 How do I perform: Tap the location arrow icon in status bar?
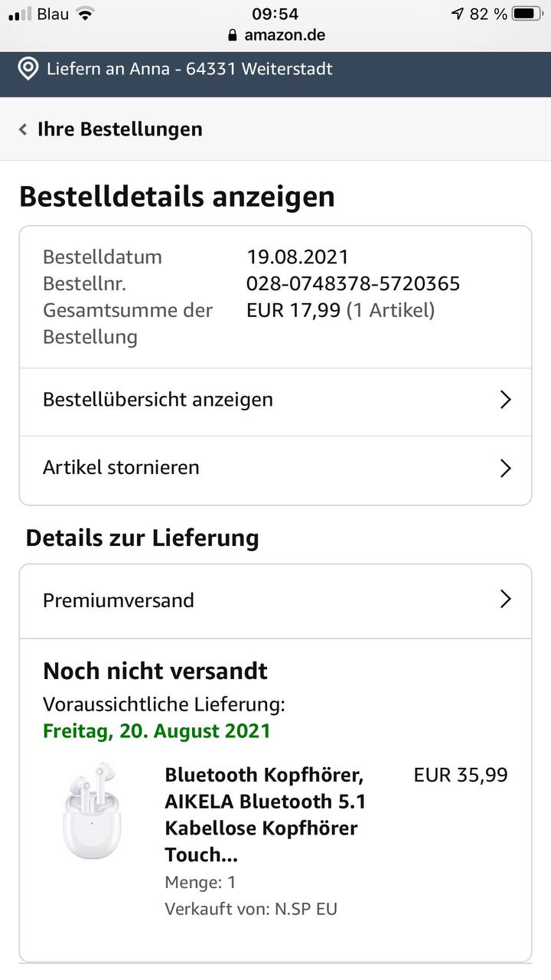[x=458, y=14]
